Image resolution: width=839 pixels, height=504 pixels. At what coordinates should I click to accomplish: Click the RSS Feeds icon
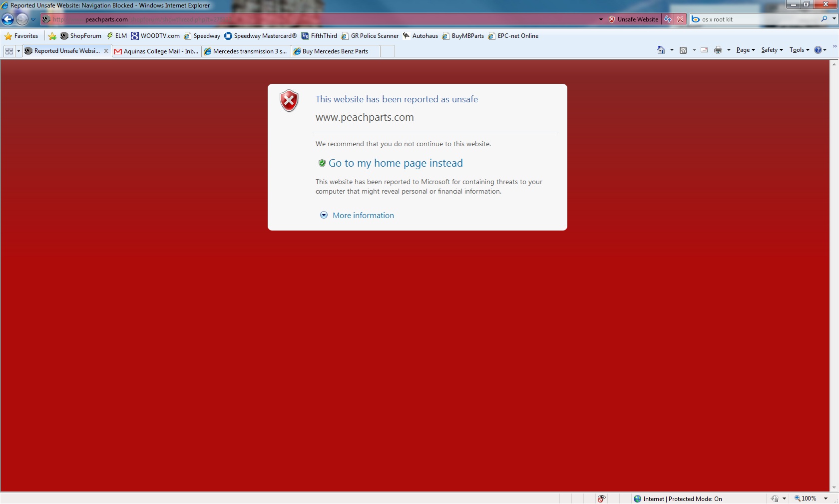[x=683, y=50]
